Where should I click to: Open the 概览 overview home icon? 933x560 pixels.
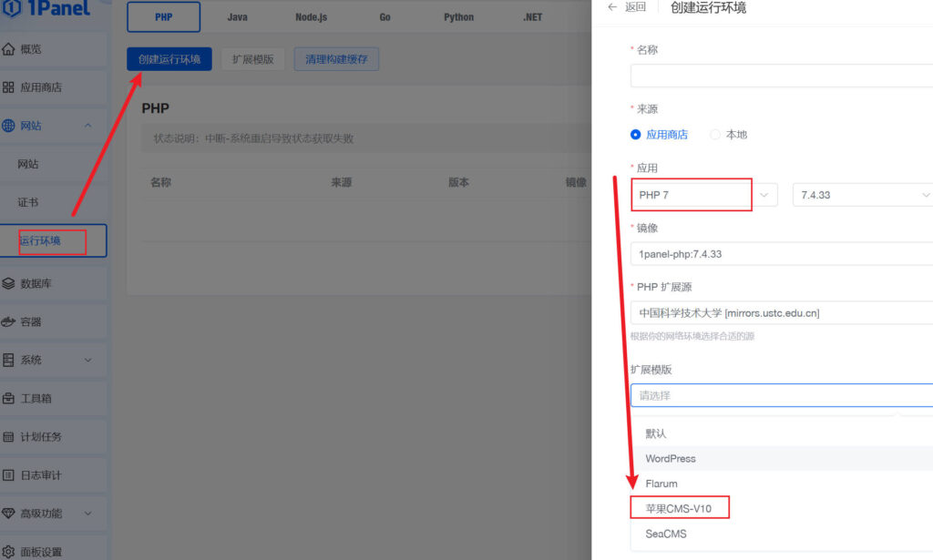tap(8, 49)
